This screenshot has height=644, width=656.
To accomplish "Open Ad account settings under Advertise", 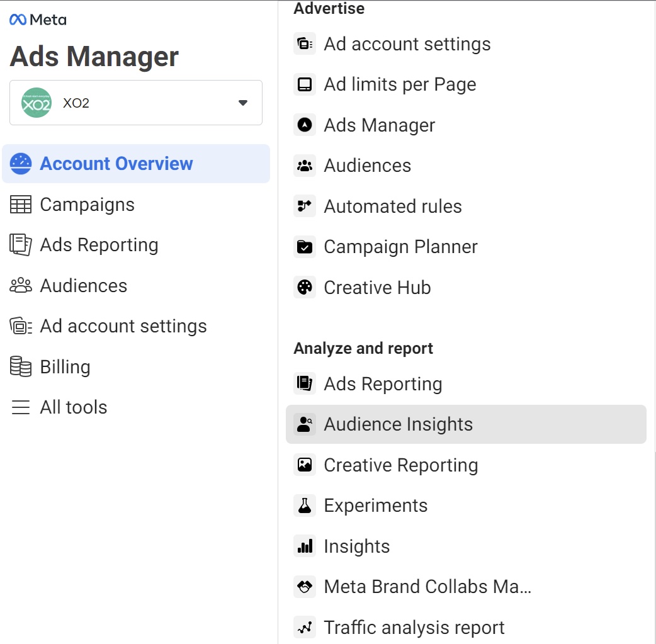I will [x=407, y=44].
